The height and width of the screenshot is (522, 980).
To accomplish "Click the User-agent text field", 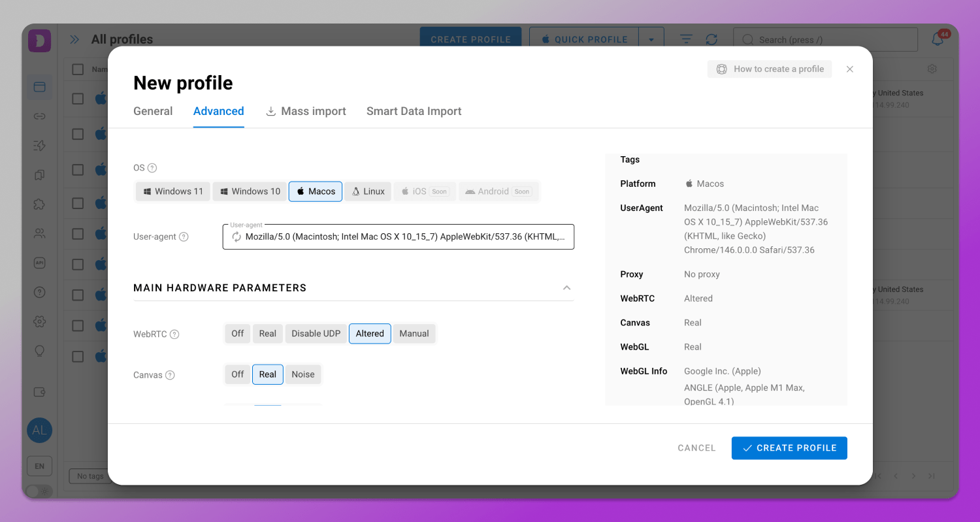I will pos(405,237).
